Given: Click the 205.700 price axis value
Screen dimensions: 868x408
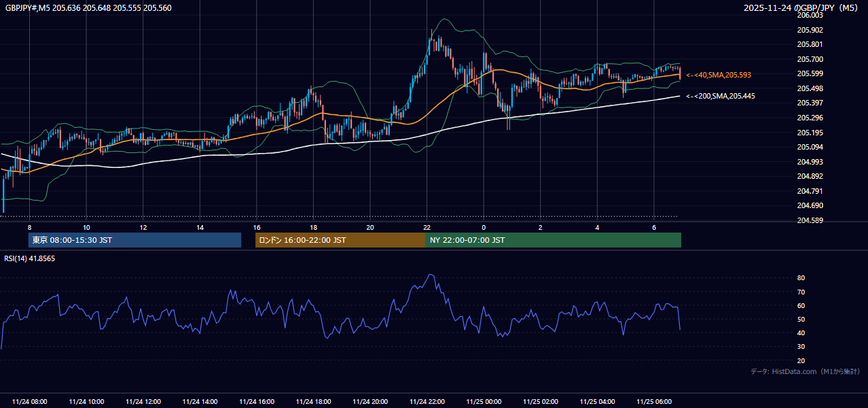Looking at the screenshot, I should 810,59.
